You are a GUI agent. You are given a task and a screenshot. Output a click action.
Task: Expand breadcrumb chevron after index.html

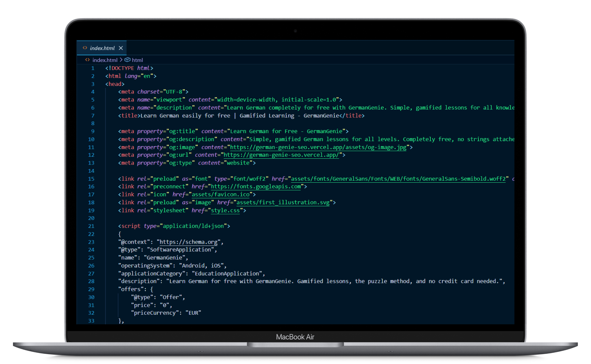[x=121, y=60]
